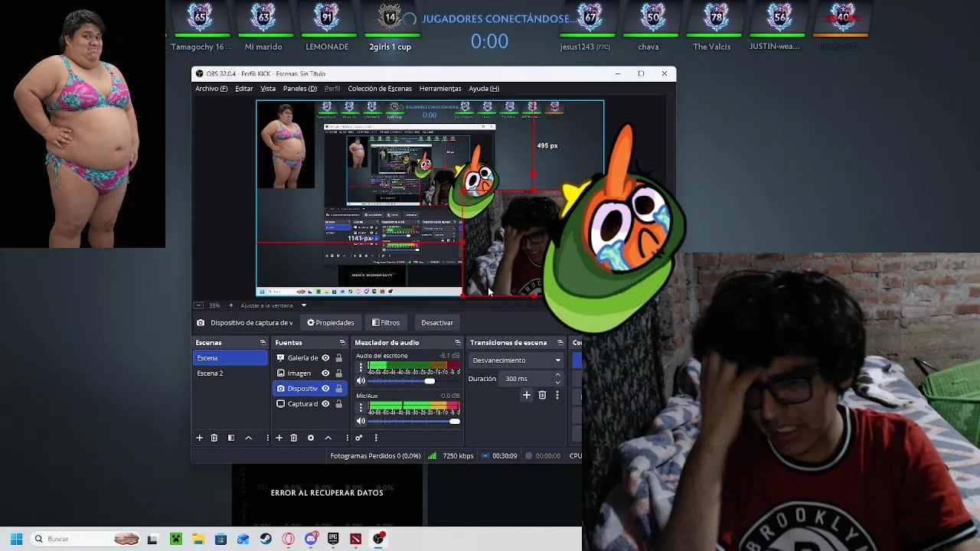The width and height of the screenshot is (980, 551).
Task: Open Colección de Escenas menu
Action: pyautogui.click(x=380, y=89)
